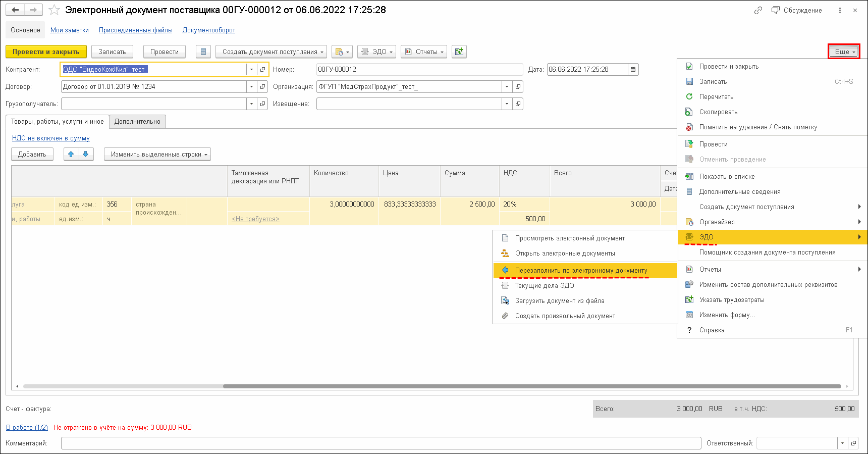Viewport: 868px width, 454px height.
Task: Click the green labor costs toolbar icon
Action: coord(459,52)
